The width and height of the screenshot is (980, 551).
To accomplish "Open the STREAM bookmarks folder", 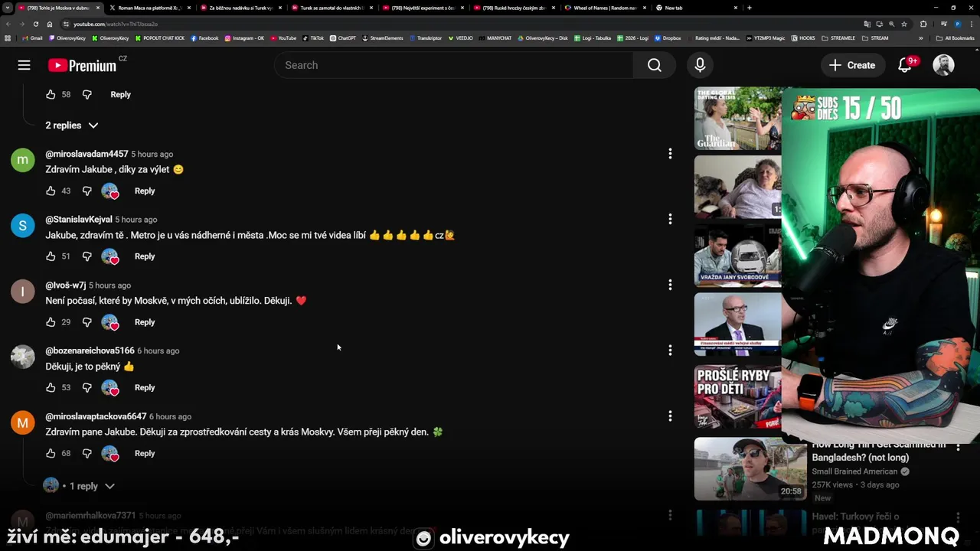I will (875, 37).
